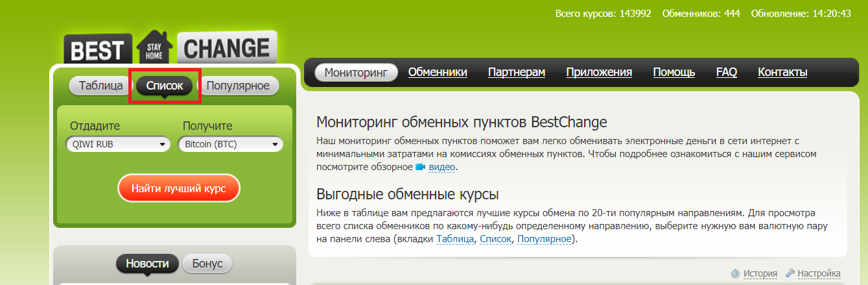Viewport: 868px width, 285px height.
Task: Open the video camera icon link
Action: pos(420,167)
